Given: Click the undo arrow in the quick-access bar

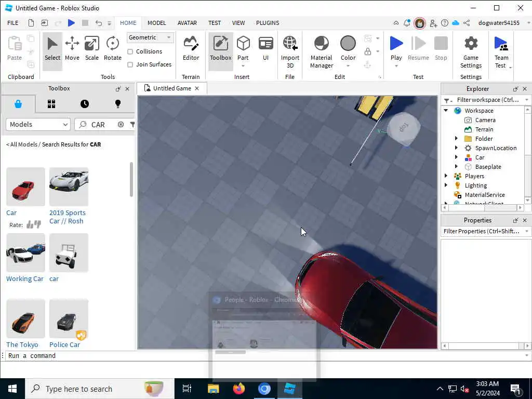Looking at the screenshot, I should [x=98, y=23].
